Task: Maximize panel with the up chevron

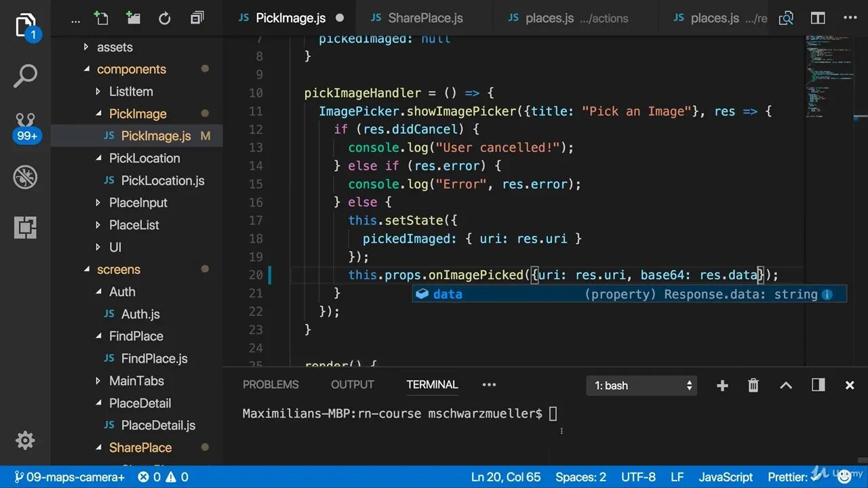Action: click(x=786, y=385)
